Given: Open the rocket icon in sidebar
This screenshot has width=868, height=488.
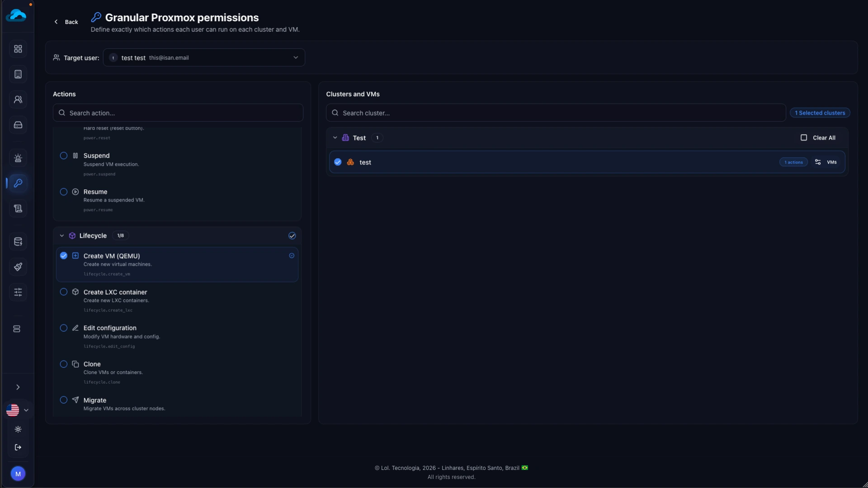Looking at the screenshot, I should pos(18,267).
